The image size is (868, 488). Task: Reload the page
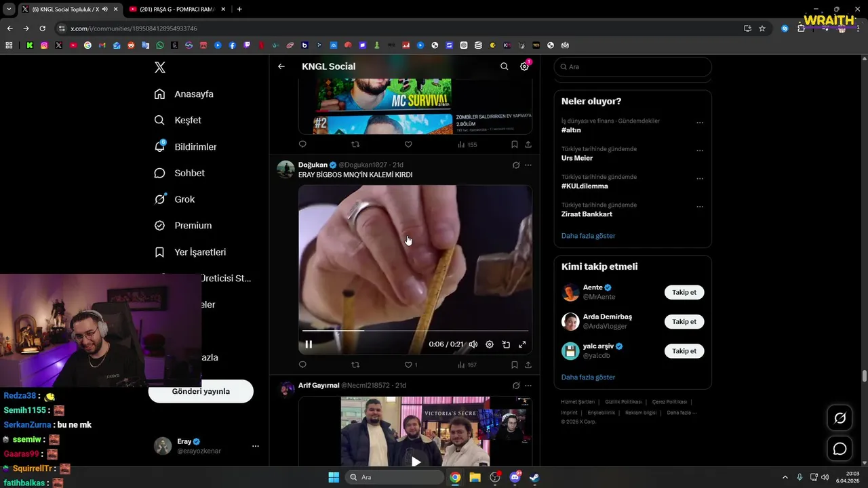pos(42,28)
